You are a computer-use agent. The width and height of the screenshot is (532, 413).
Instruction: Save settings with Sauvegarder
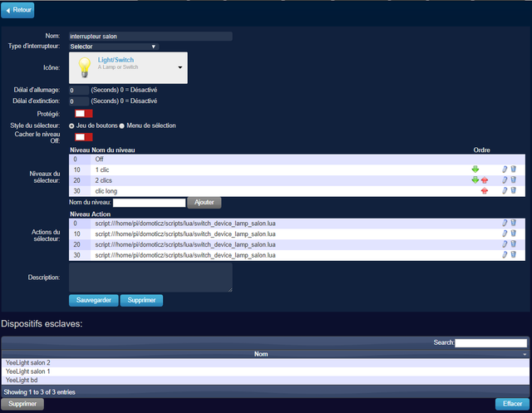(94, 300)
